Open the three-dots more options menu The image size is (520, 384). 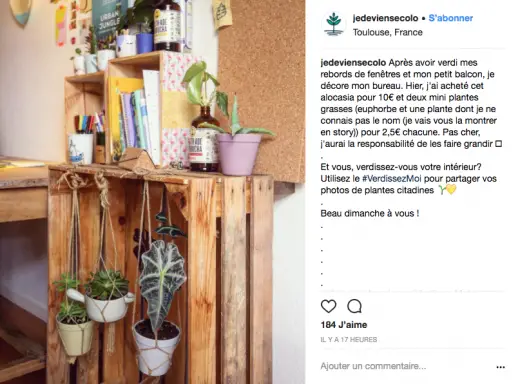[500, 367]
